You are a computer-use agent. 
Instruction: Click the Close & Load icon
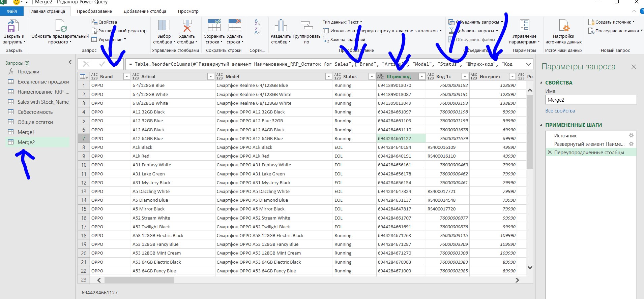13,26
